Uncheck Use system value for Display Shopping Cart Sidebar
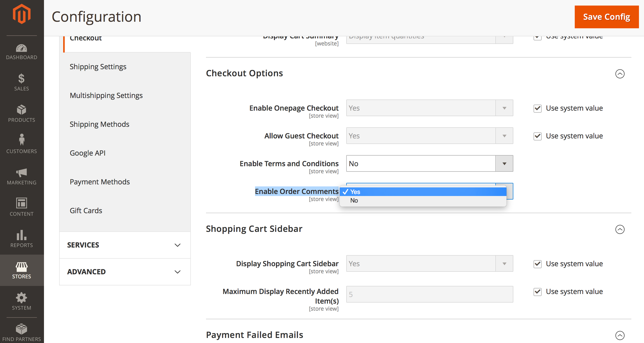This screenshot has width=644, height=343. pos(538,264)
